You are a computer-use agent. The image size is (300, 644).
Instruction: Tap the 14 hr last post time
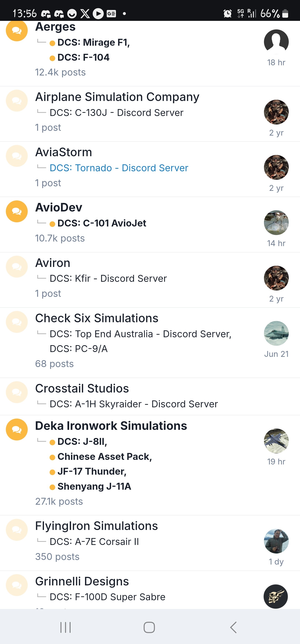point(276,243)
